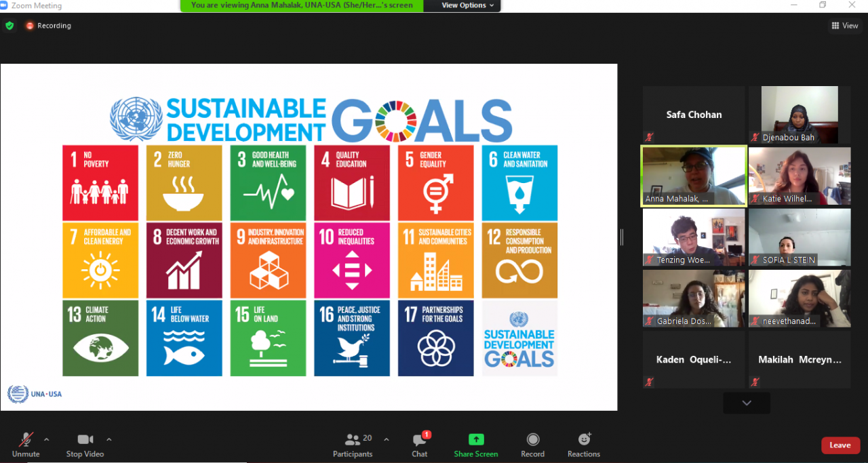Click Peace, Justice and Strong Institutions tile
Viewport: 868px width, 463px height.
352,338
